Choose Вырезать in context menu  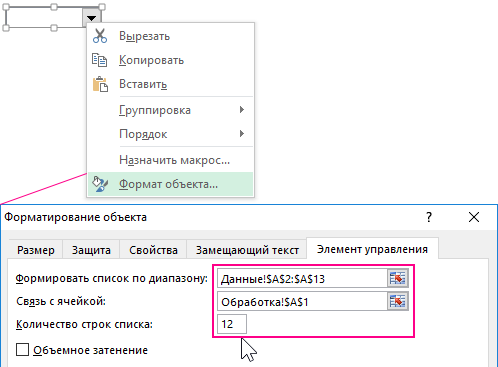[x=171, y=36]
